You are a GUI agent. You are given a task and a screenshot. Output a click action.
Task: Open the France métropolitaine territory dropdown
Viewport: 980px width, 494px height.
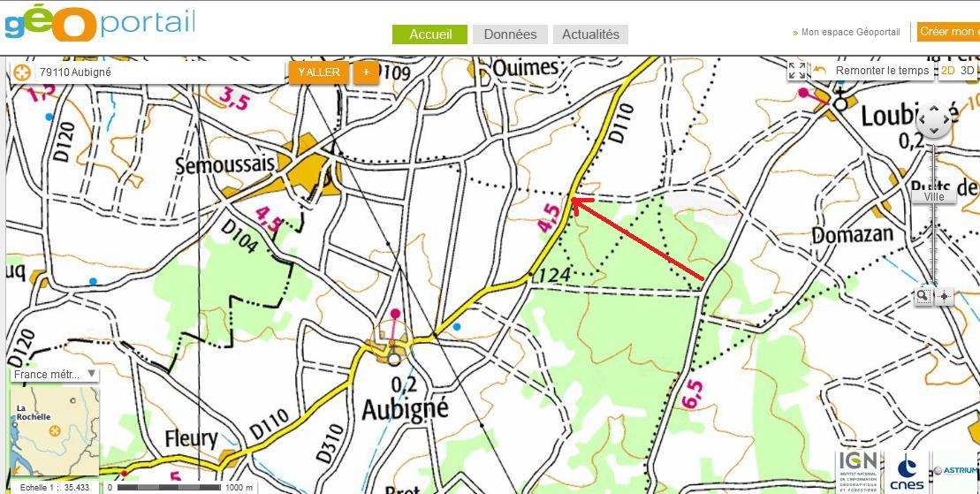pos(55,375)
